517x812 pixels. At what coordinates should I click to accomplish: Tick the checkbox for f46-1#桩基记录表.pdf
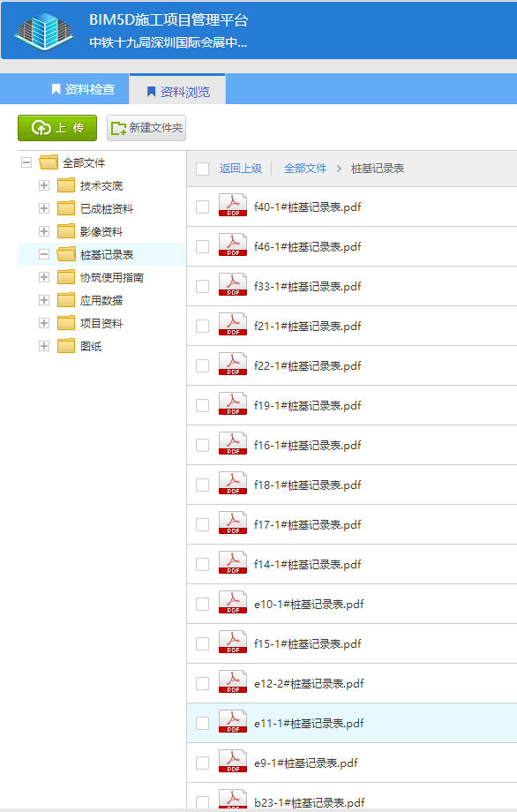click(202, 246)
